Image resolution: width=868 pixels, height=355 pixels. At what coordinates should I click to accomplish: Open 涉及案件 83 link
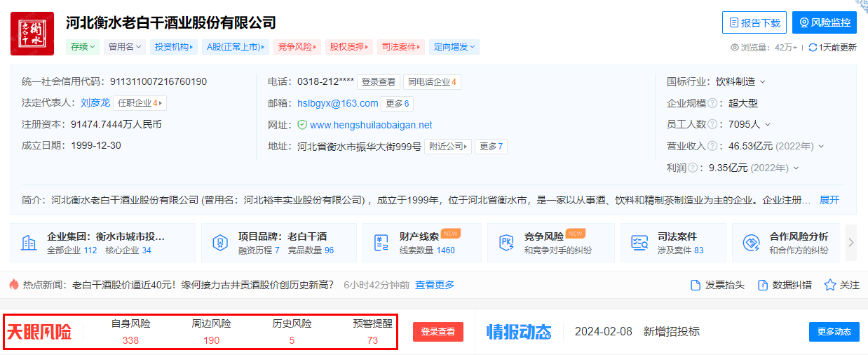[680, 250]
